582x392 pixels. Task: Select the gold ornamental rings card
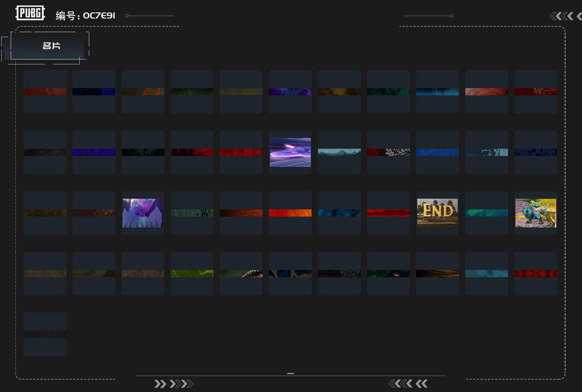click(45, 273)
